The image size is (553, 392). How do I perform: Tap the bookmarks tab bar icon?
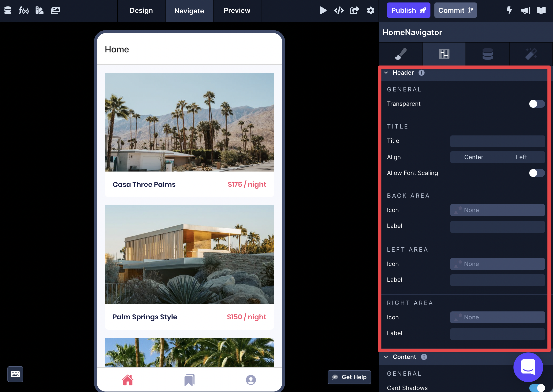point(190,380)
